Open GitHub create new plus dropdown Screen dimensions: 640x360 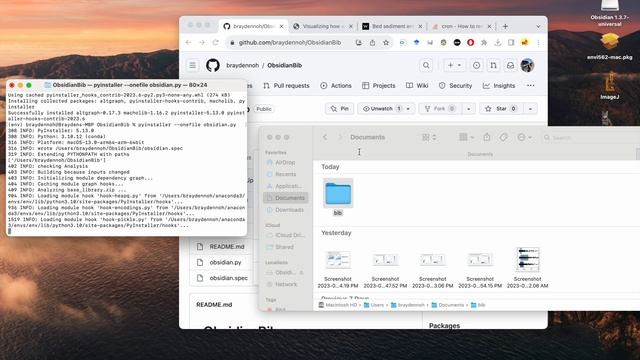[454, 65]
